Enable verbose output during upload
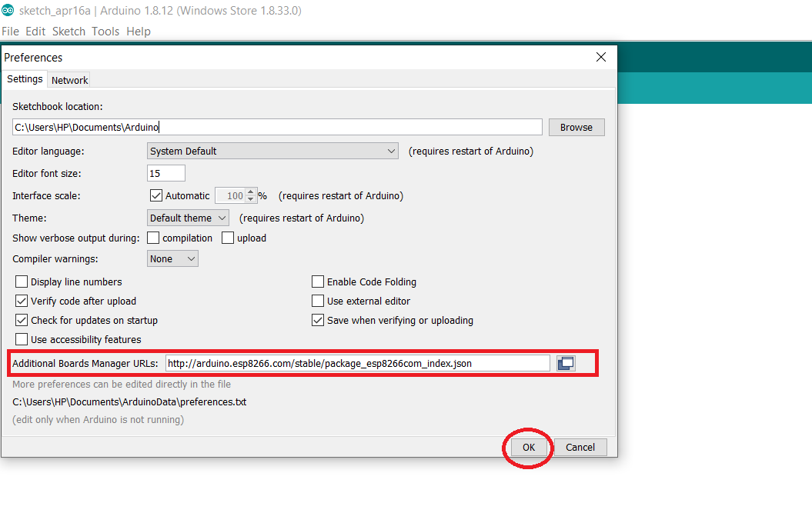Viewport: 812px width, 523px height. coord(228,238)
